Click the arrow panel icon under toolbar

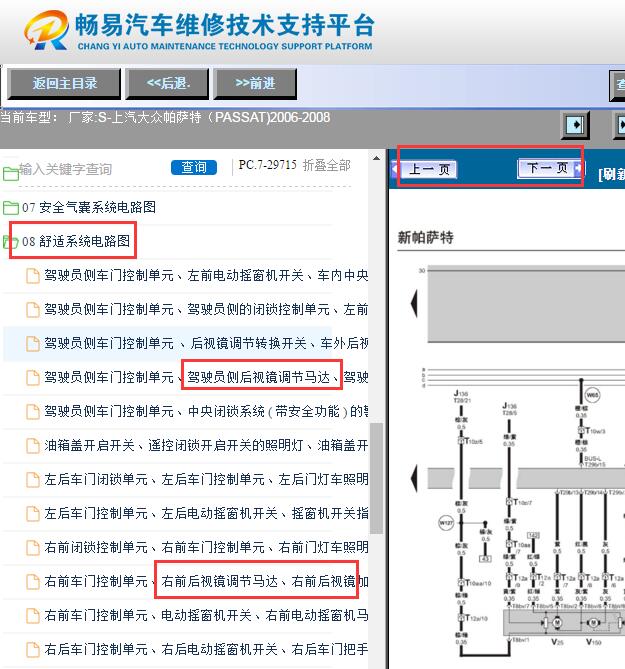click(576, 125)
